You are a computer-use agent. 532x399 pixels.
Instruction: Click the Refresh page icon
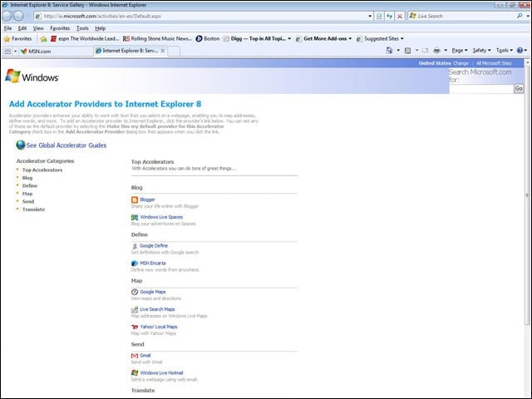pyautogui.click(x=389, y=16)
